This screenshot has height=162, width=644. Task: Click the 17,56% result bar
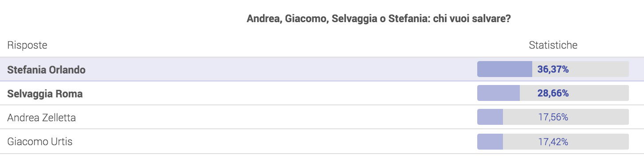[x=553, y=117]
